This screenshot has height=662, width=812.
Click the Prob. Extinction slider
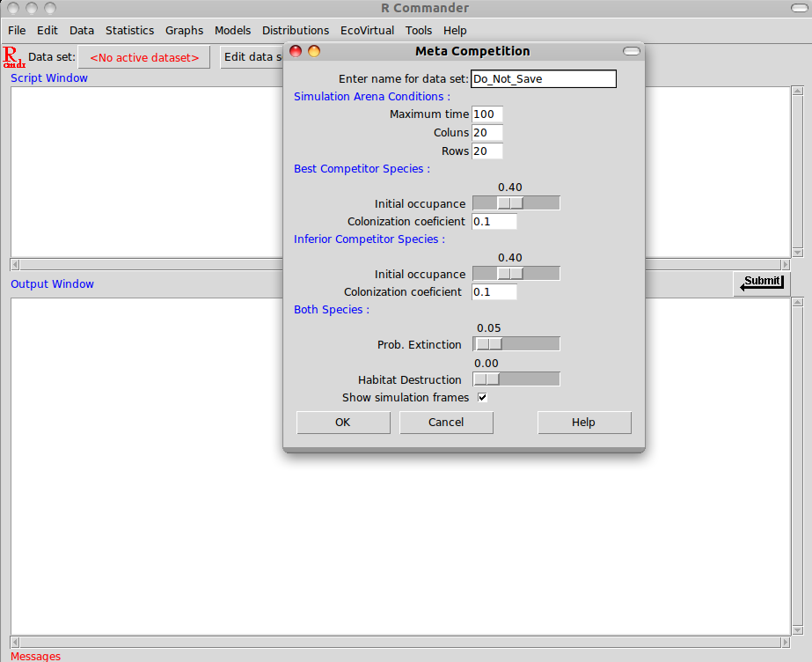click(x=516, y=344)
